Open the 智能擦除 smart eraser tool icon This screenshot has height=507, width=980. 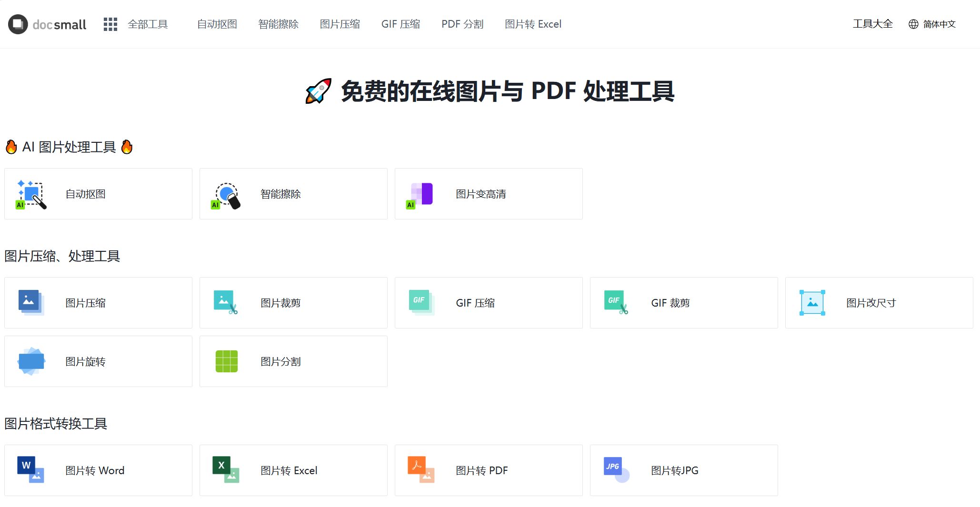coord(227,193)
